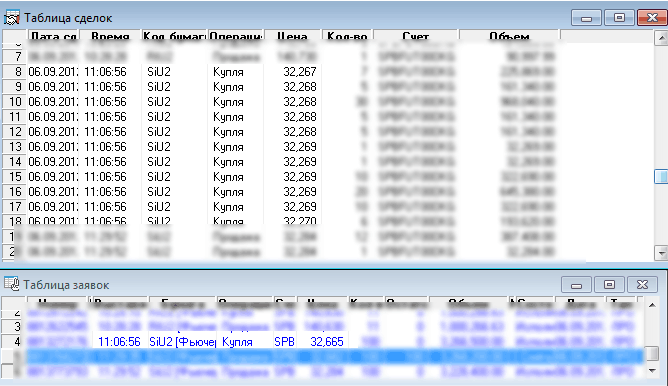Screen dimensions: 668x386
Task: Click SiU2 code in deals row 14
Action: (x=158, y=161)
